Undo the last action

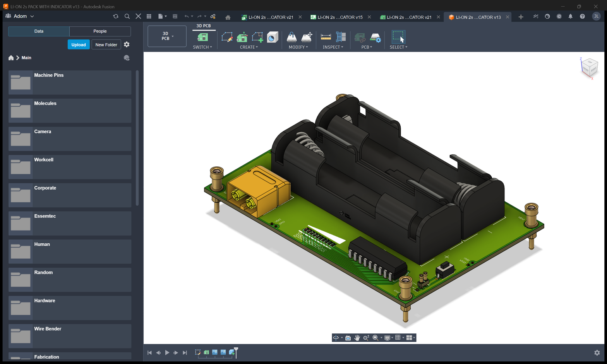click(187, 16)
